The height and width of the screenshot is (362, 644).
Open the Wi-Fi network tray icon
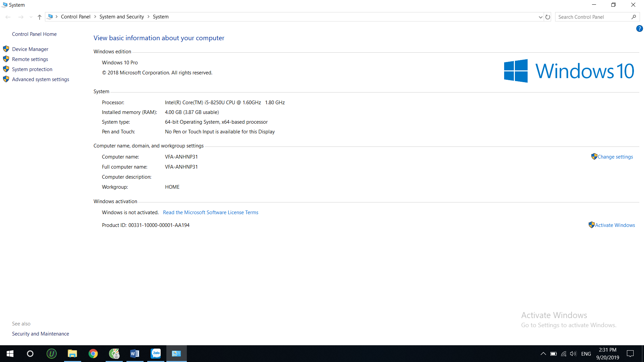(x=563, y=354)
